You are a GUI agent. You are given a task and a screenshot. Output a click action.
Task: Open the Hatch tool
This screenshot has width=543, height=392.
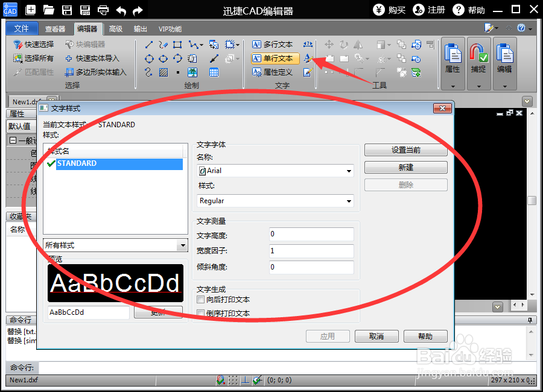click(x=164, y=72)
